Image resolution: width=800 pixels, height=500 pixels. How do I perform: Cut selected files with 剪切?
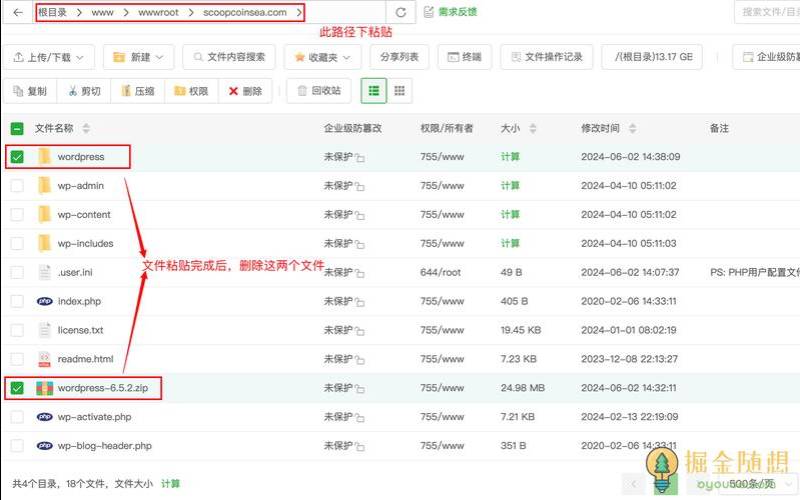(x=84, y=91)
